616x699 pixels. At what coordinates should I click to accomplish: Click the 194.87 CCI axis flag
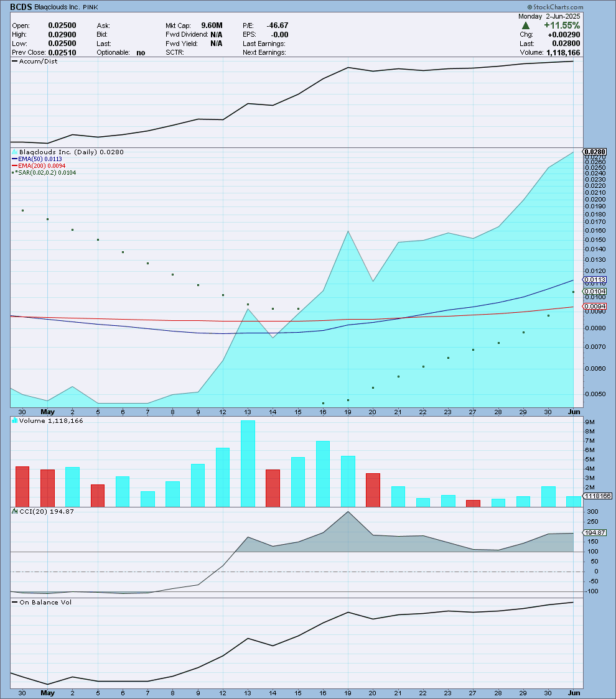coord(595,533)
